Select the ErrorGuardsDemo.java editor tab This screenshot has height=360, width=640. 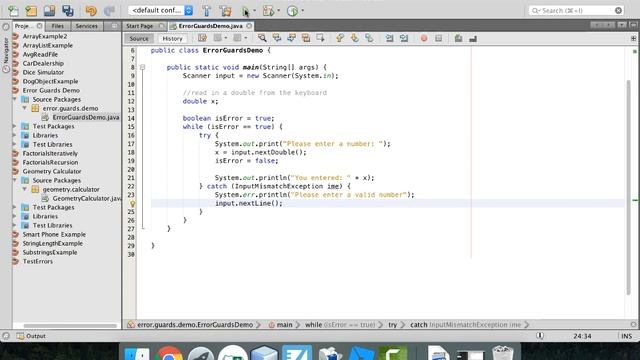pyautogui.click(x=210, y=26)
